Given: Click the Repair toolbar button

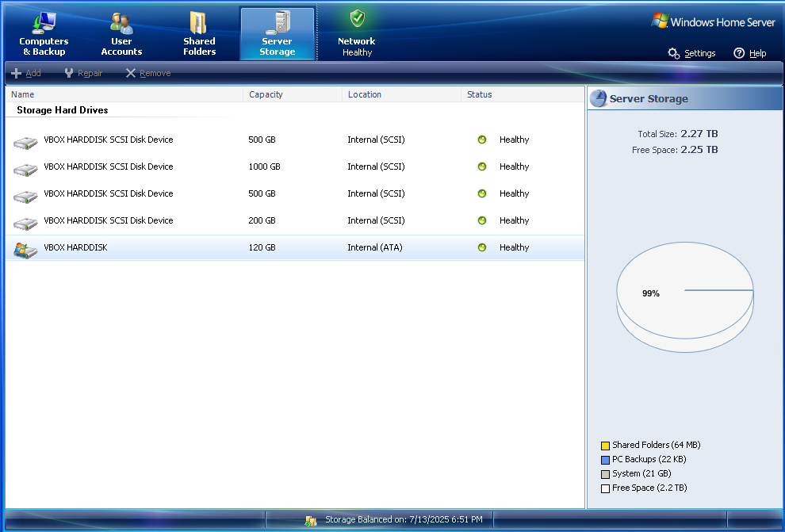Looking at the screenshot, I should [x=83, y=73].
